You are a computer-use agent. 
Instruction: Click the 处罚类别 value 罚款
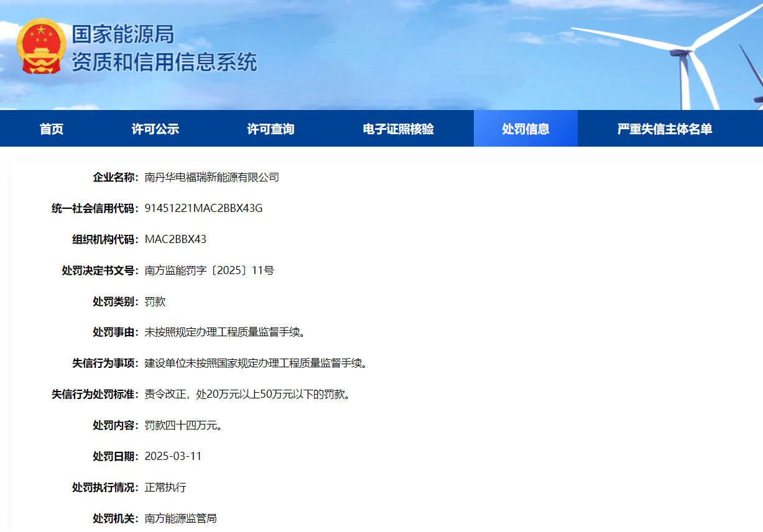(x=155, y=301)
